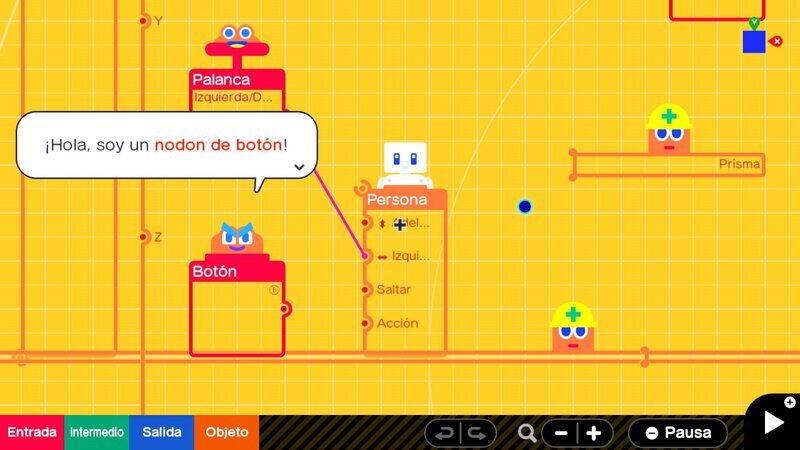The width and height of the screenshot is (800, 450).
Task: Zoom in with the plus button
Action: 594,433
